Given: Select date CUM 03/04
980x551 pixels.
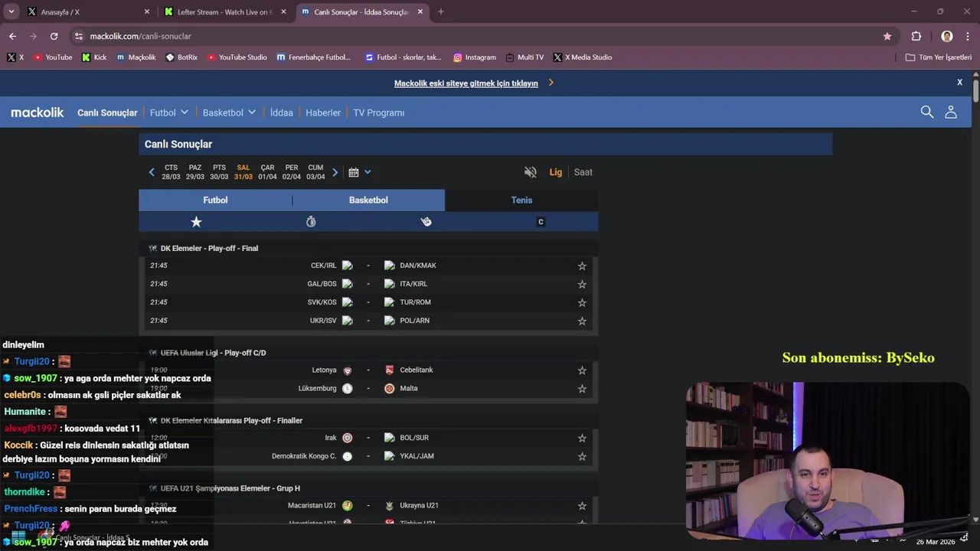Looking at the screenshot, I should [315, 172].
